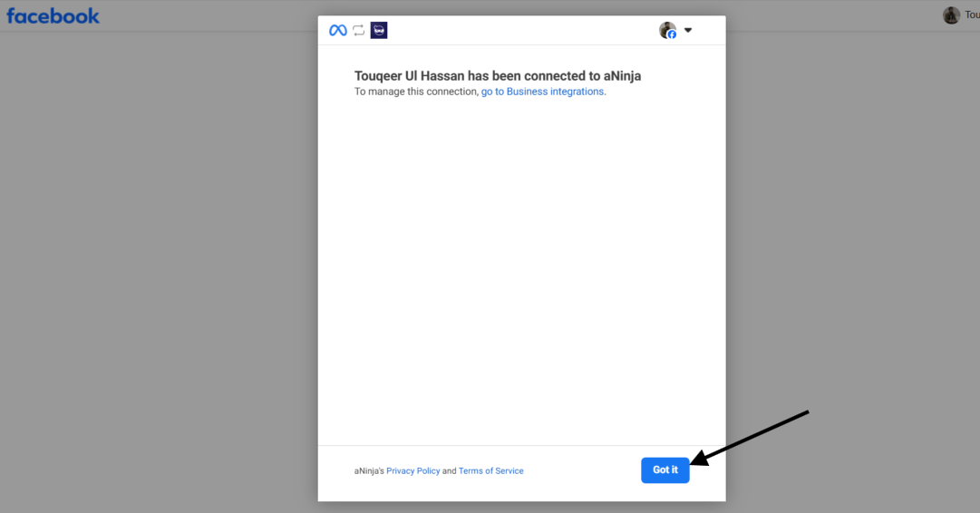Click the truncated 'Tou' profile name in header

click(x=971, y=15)
